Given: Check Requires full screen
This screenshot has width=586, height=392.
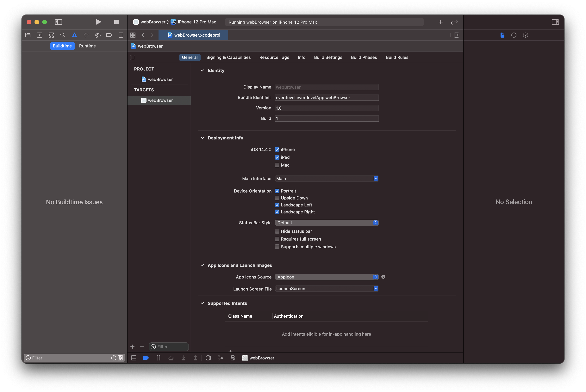Looking at the screenshot, I should coord(277,239).
